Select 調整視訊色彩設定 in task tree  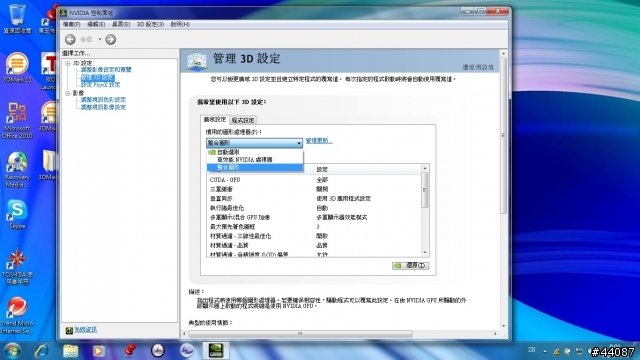[103, 100]
